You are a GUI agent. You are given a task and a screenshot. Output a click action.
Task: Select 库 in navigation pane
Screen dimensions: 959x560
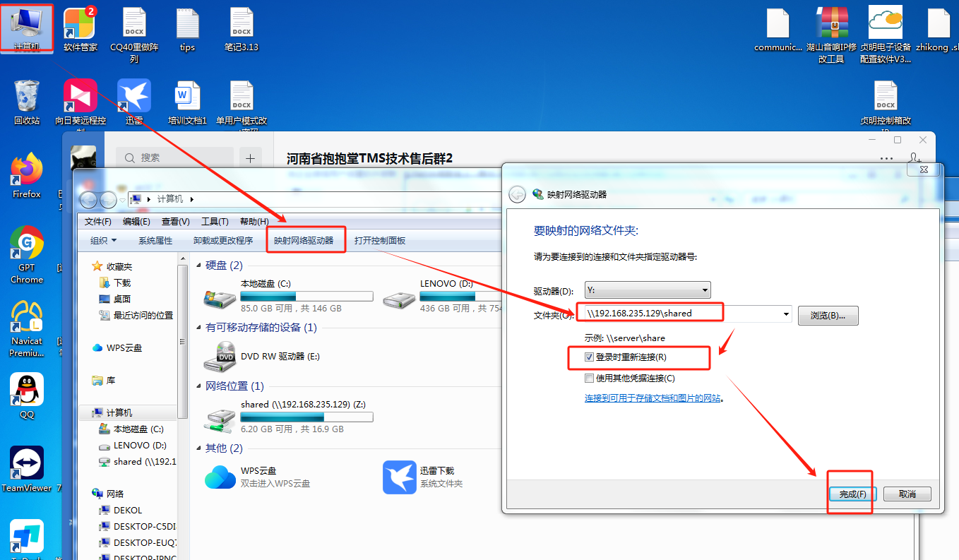click(x=111, y=381)
